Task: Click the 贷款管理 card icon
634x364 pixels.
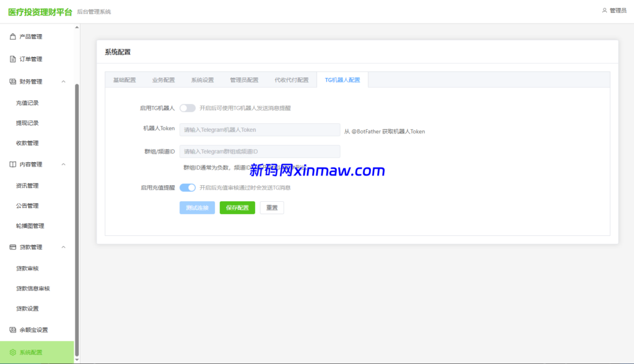Action: [x=12, y=247]
